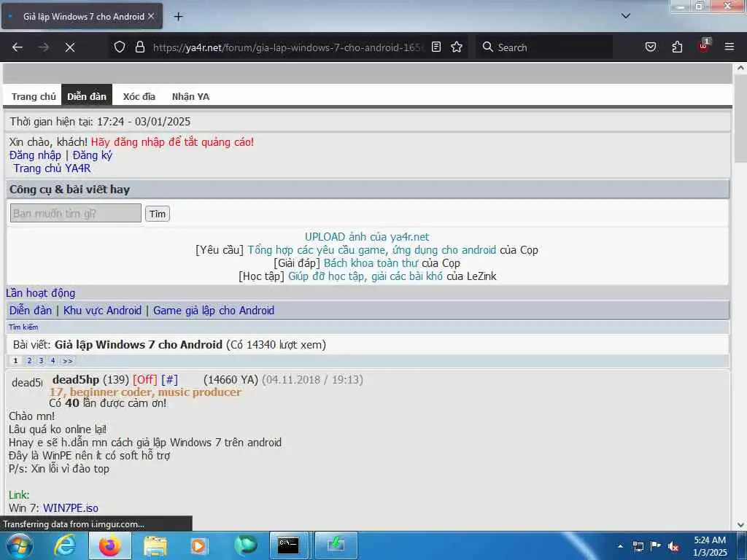This screenshot has height=560, width=747.
Task: Download WIN7PE.iso link
Action: (x=71, y=508)
